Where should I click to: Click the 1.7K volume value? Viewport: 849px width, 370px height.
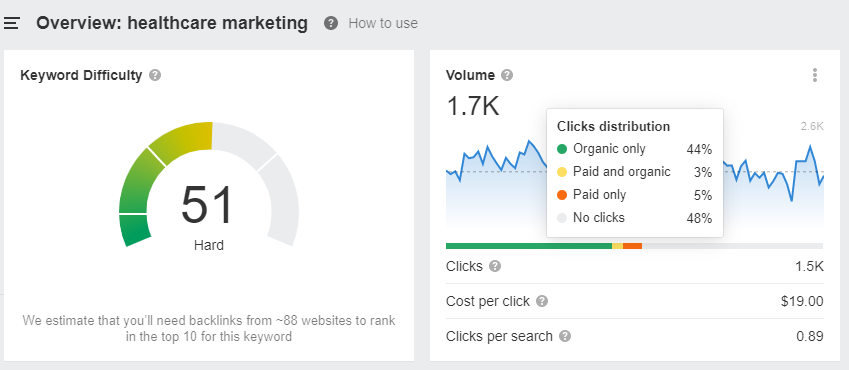tap(473, 105)
